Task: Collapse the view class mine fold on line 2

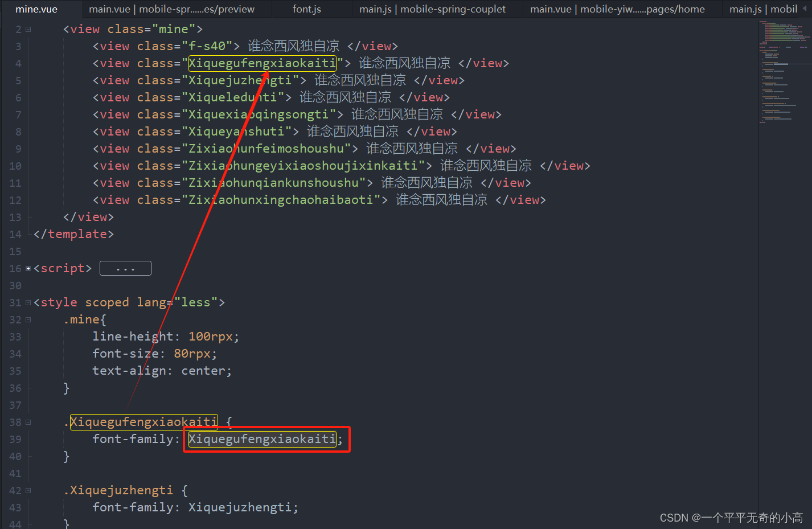Action: point(28,29)
